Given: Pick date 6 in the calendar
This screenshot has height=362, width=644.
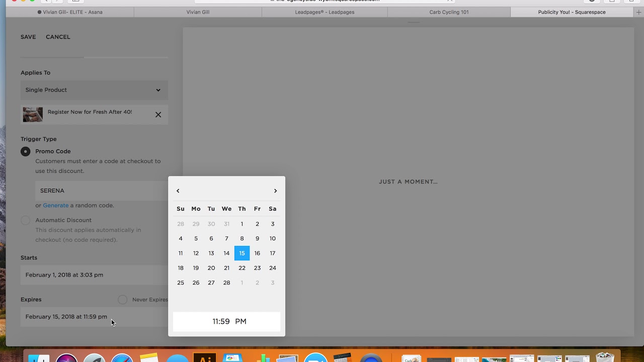Looking at the screenshot, I should [x=211, y=238].
